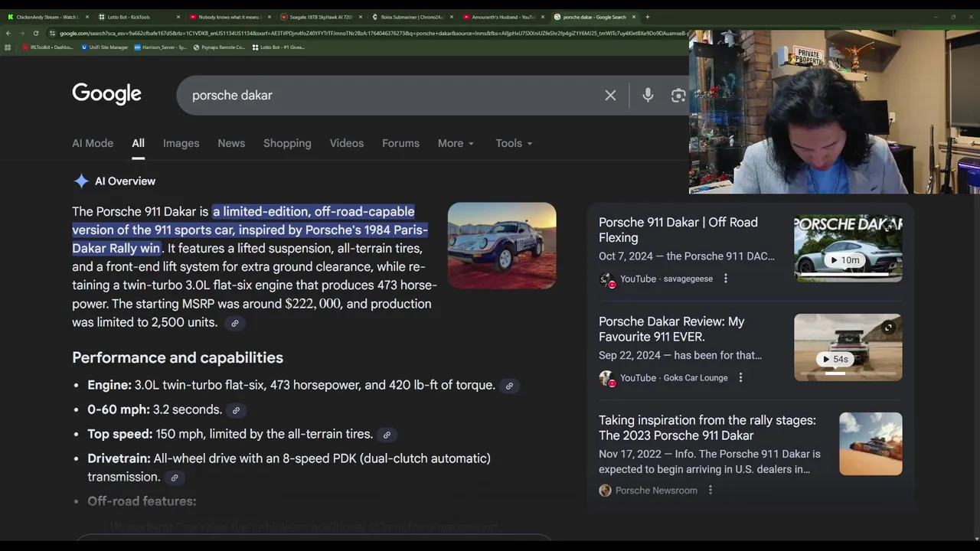Click the Google logo

pos(107,94)
